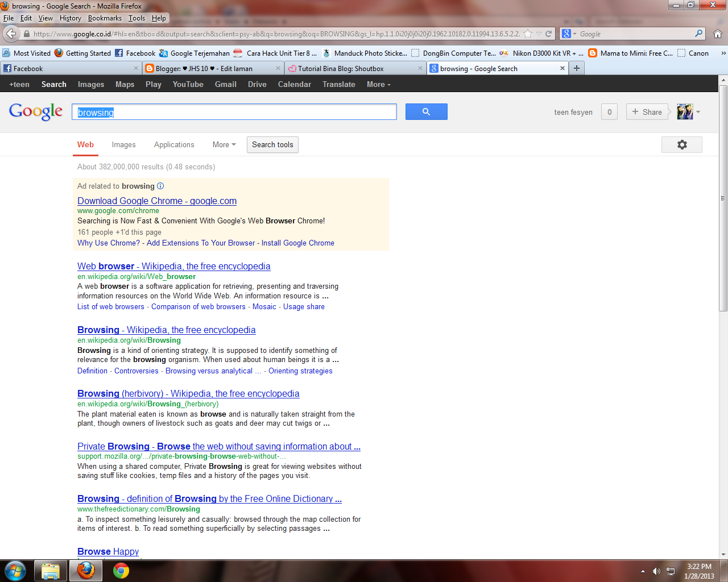Click the Google search input field
728x582 pixels.
coord(234,112)
